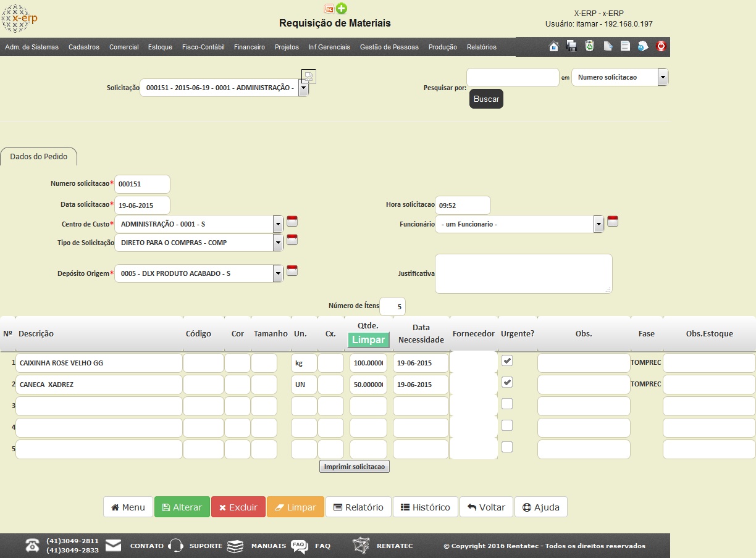Click the red Excluir button

click(x=238, y=507)
